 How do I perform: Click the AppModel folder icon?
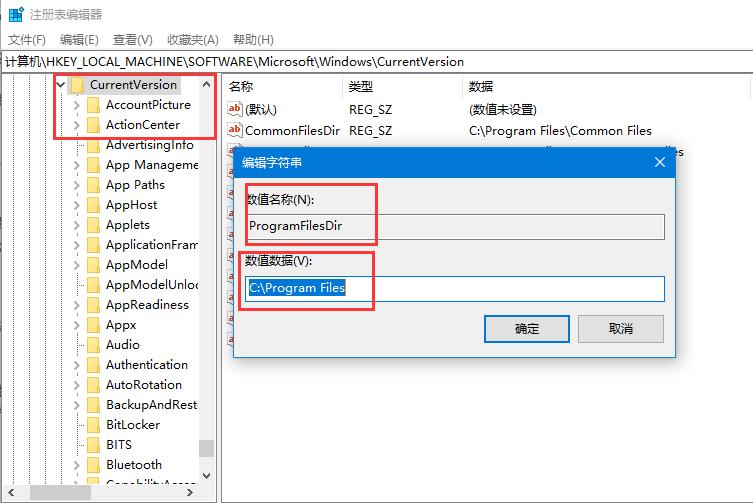point(93,265)
